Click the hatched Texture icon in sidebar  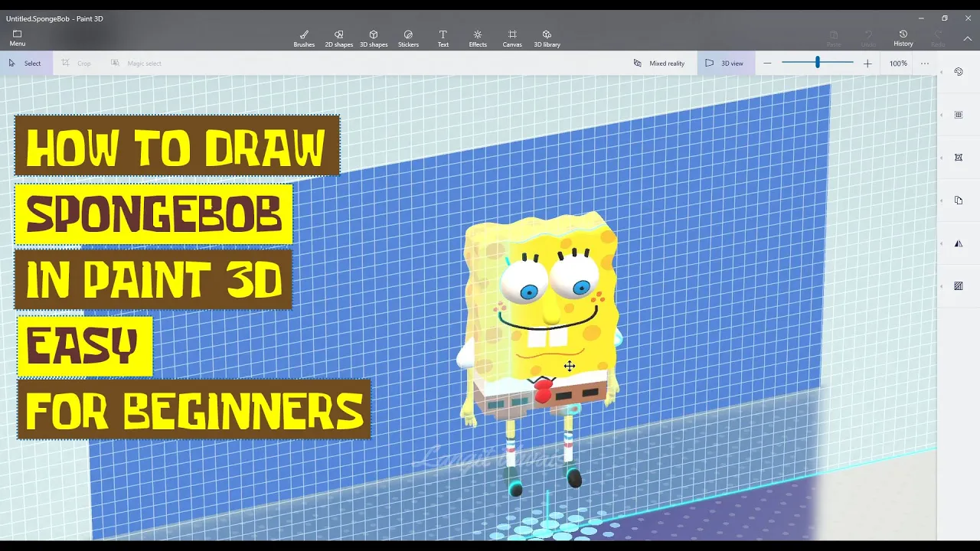point(959,286)
